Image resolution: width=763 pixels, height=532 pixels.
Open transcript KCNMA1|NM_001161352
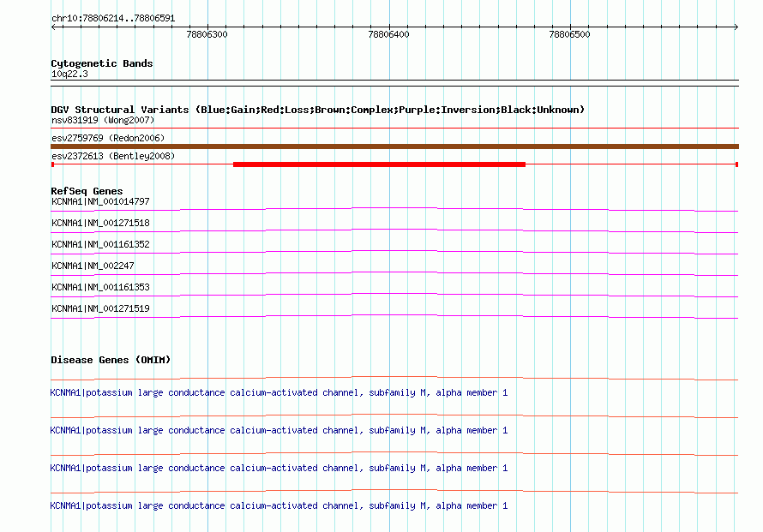point(100,245)
